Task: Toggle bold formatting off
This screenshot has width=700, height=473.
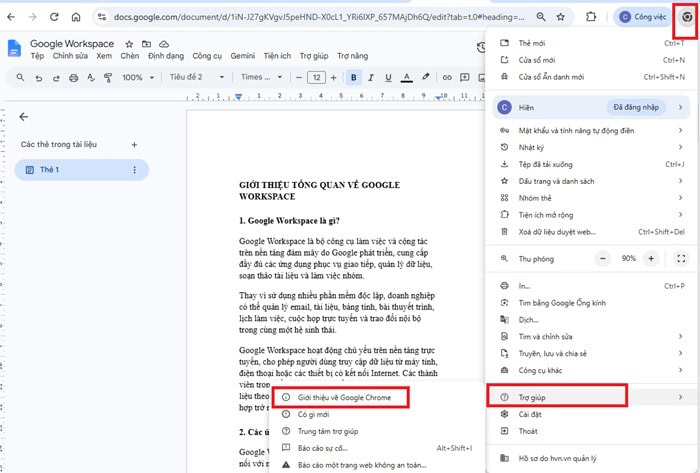Action: (x=354, y=78)
